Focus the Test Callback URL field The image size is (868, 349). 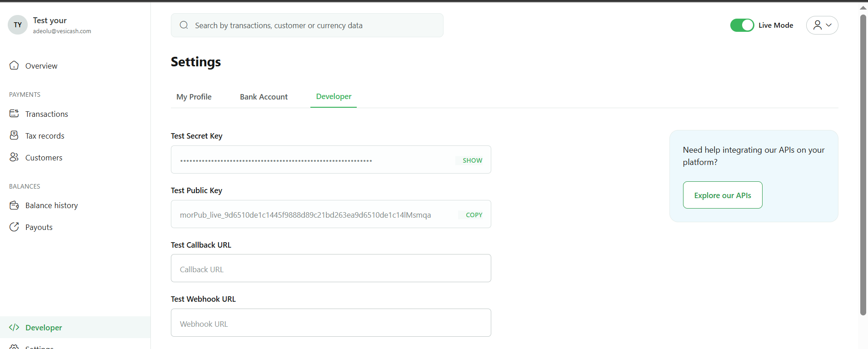[330, 269]
